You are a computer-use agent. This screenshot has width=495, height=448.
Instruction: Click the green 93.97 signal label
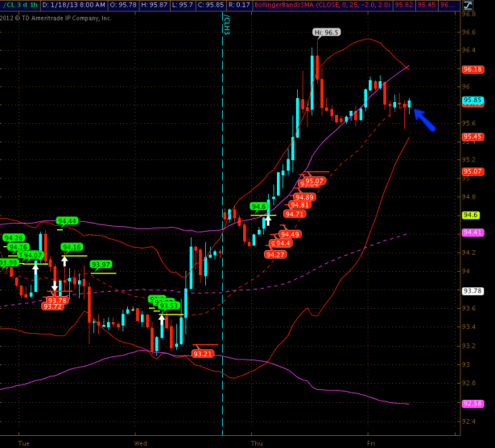point(101,265)
